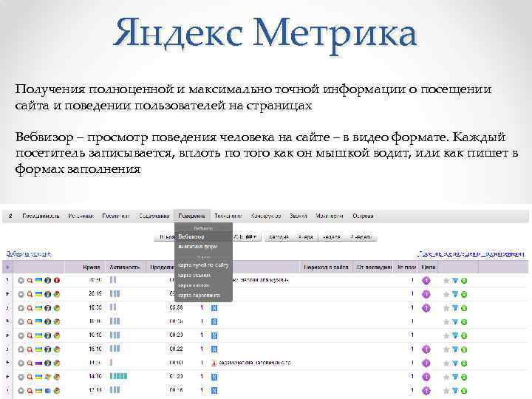The image size is (532, 399).
Task: Play the visit recorded at 20:19
Action: pos(21,294)
